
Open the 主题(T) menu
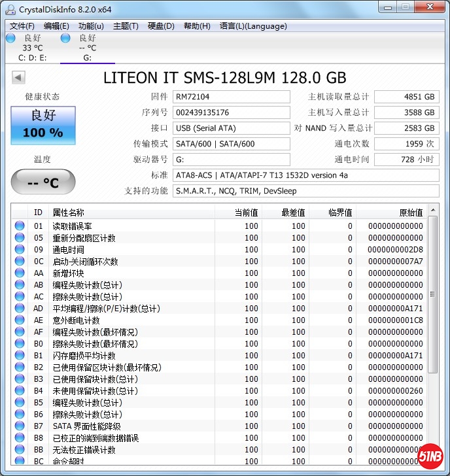126,26
